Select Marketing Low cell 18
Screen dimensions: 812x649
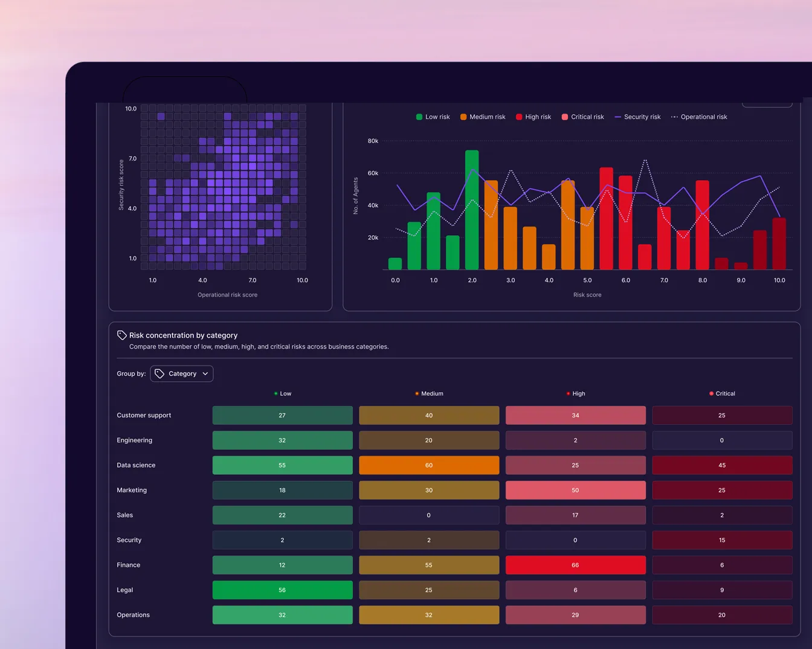coord(282,490)
